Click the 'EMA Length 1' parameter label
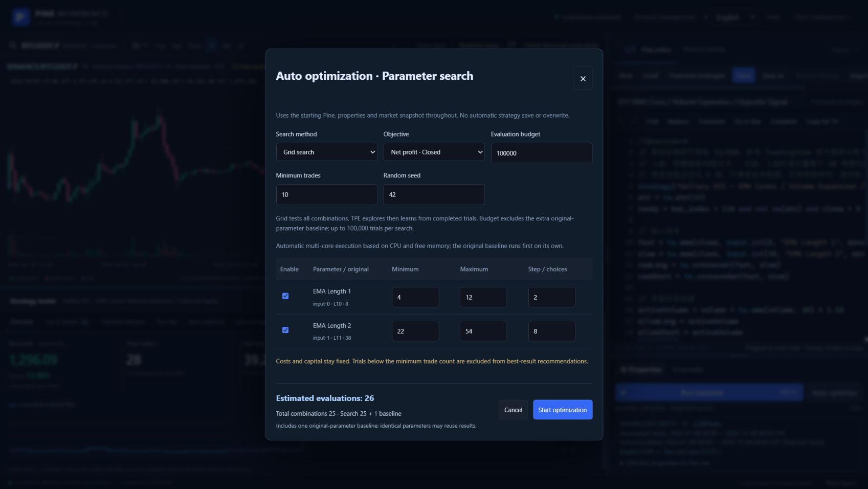868x489 pixels. pyautogui.click(x=332, y=291)
